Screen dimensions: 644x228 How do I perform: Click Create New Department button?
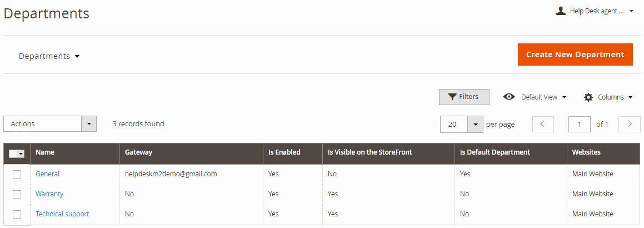[575, 54]
